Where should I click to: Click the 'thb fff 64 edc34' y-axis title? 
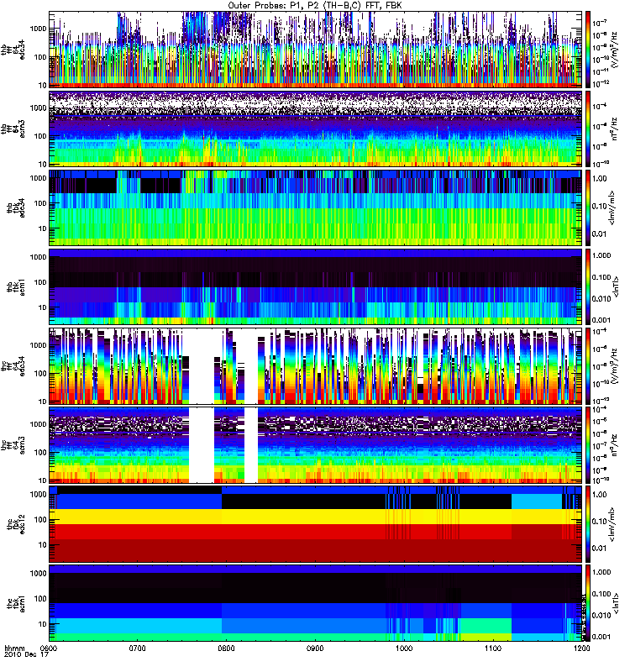pos(13,50)
